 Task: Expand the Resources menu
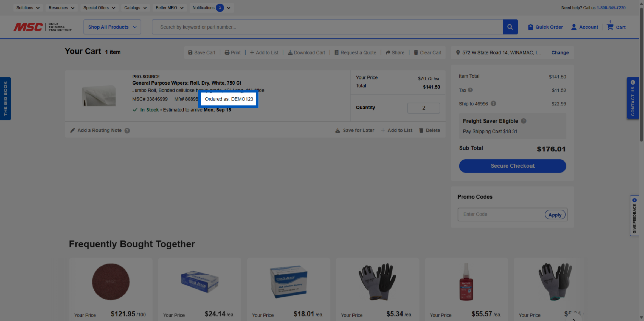[61, 8]
